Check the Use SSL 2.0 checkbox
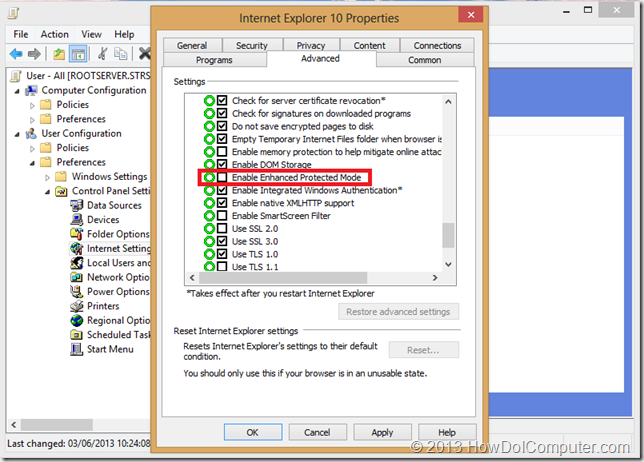The width and height of the screenshot is (644, 462). tap(222, 228)
